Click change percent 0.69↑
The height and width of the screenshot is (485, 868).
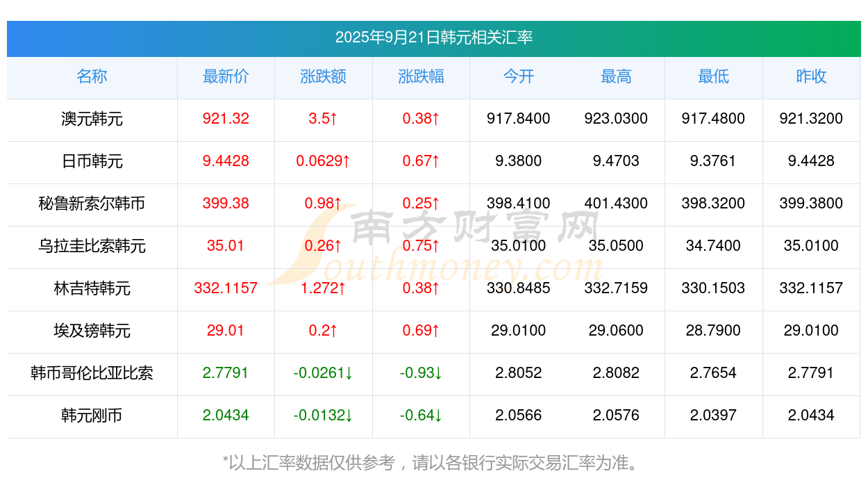pos(422,331)
